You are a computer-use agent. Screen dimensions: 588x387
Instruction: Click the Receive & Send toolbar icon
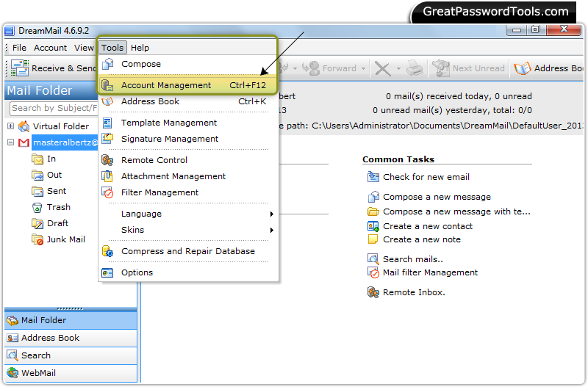tap(20, 68)
